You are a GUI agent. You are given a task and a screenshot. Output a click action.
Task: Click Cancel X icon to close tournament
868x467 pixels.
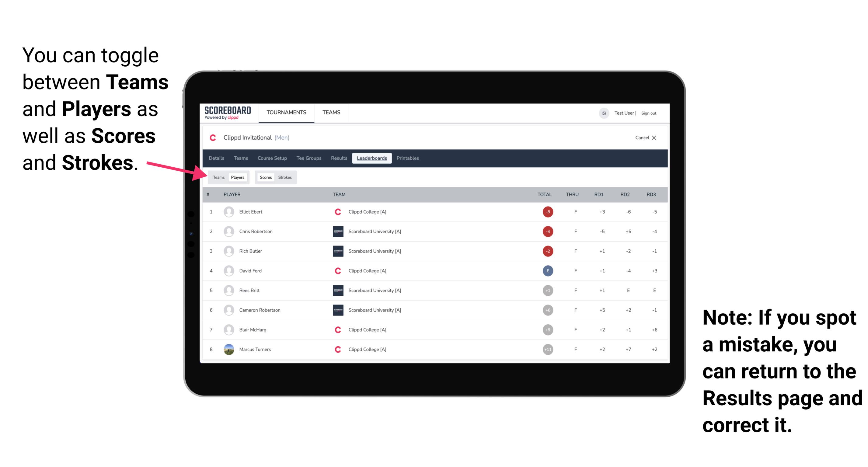[644, 138]
